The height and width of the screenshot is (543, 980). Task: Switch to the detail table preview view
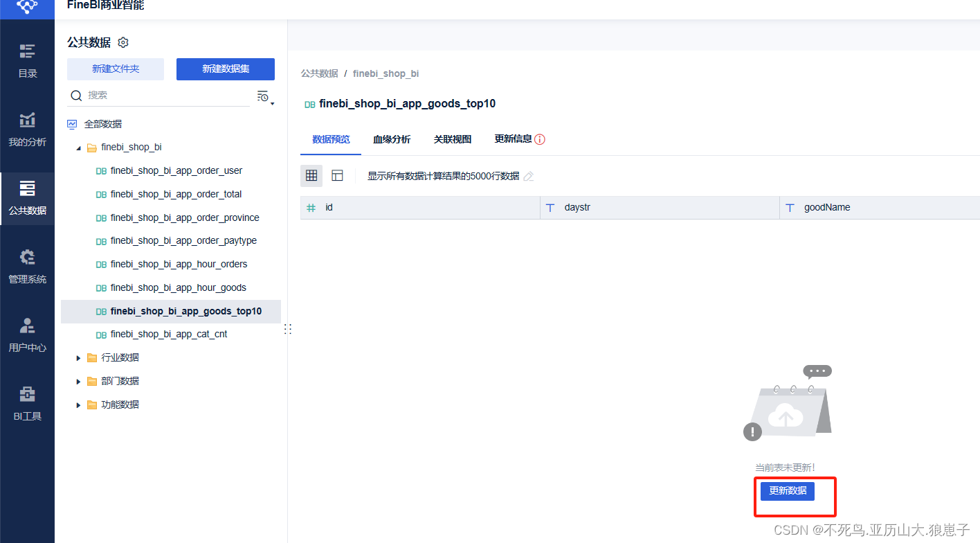[337, 175]
